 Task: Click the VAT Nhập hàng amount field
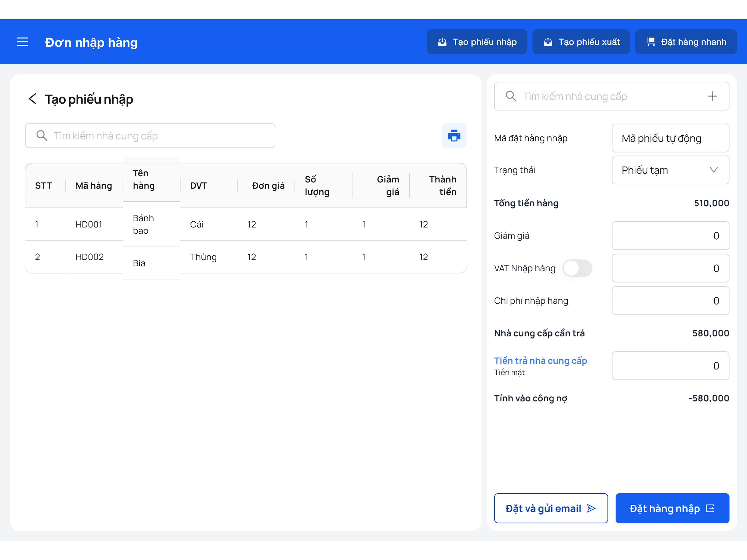(670, 268)
